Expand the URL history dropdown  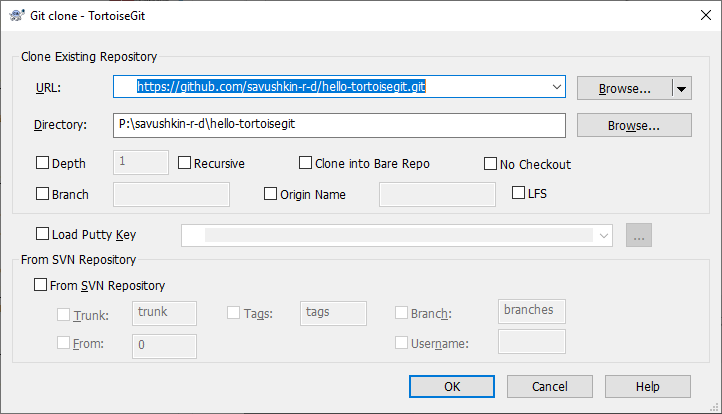click(x=556, y=87)
